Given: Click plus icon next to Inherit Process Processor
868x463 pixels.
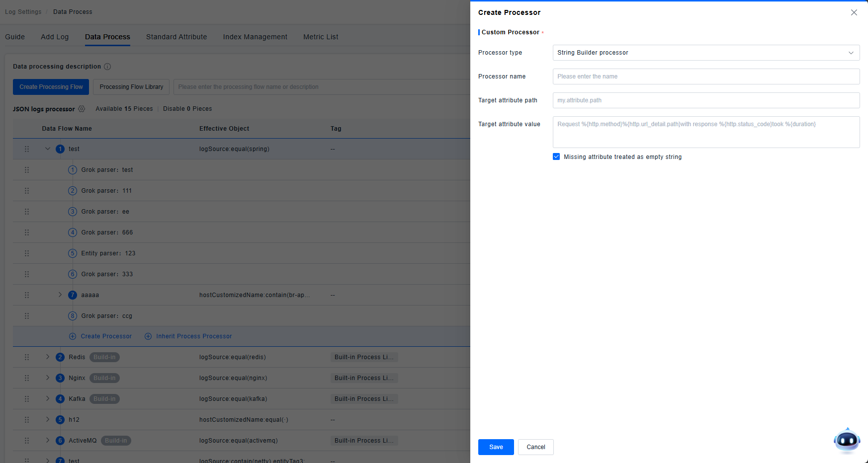Looking at the screenshot, I should 148,336.
